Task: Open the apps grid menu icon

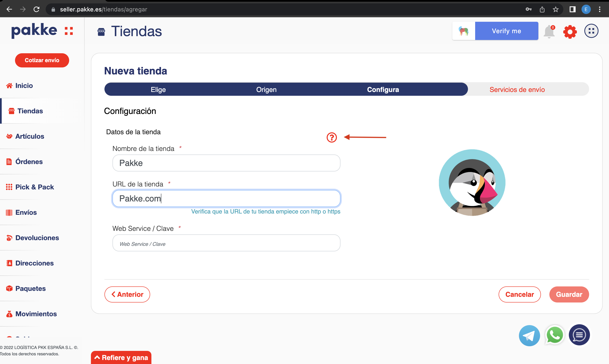Action: (x=591, y=31)
